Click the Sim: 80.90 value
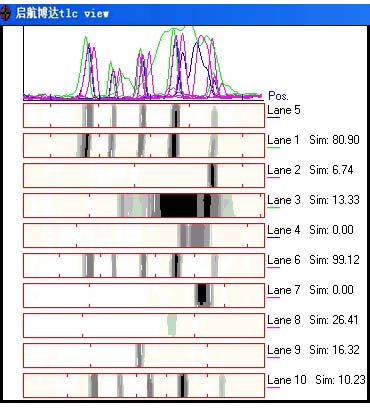This screenshot has width=370, height=409. (x=334, y=140)
